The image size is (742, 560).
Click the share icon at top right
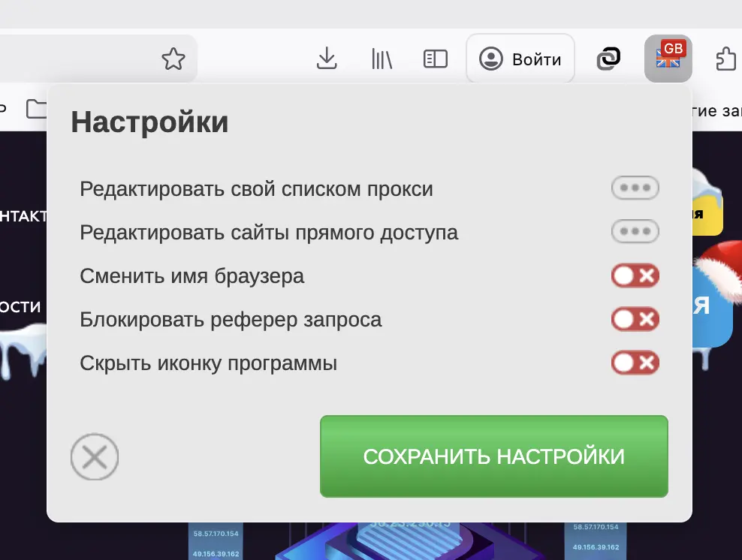(x=725, y=57)
